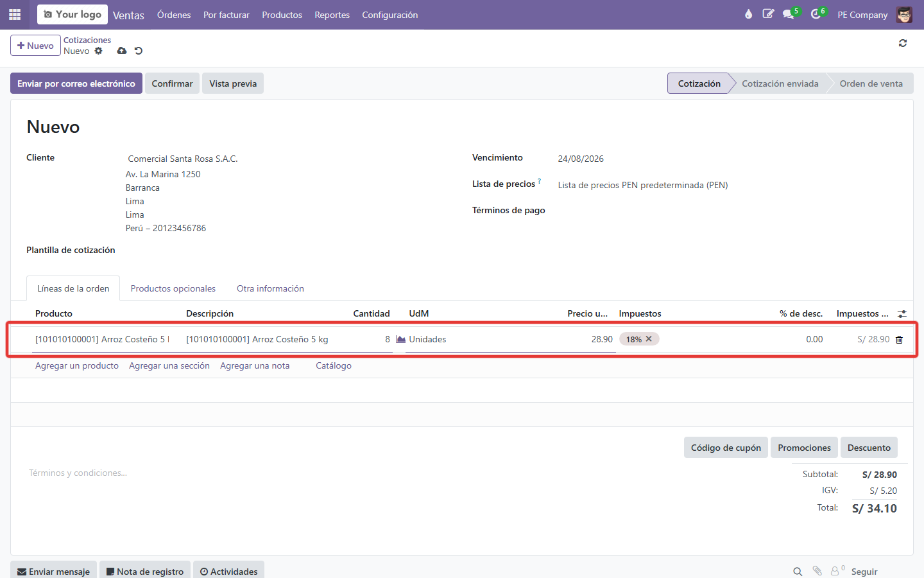924x578 pixels.
Task: Sort by the Producto column header
Action: (54, 313)
